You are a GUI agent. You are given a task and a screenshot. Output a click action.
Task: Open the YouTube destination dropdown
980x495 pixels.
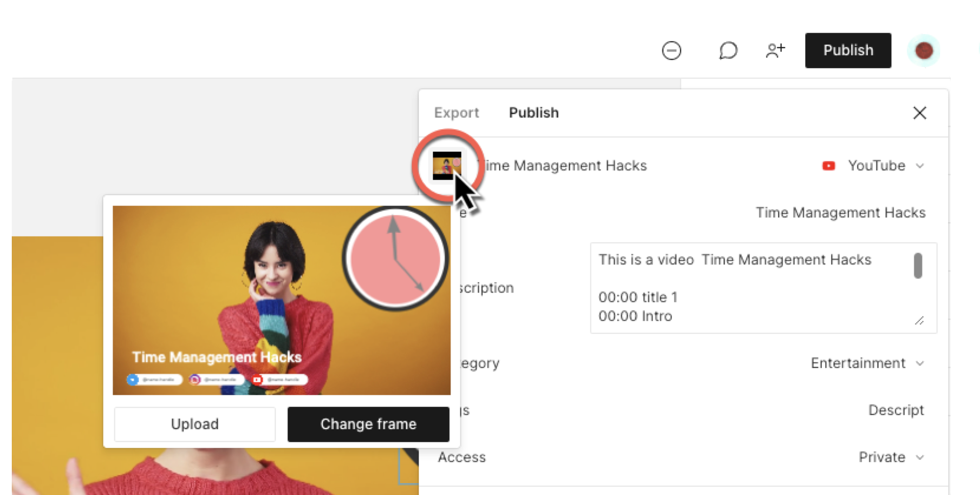click(x=873, y=166)
